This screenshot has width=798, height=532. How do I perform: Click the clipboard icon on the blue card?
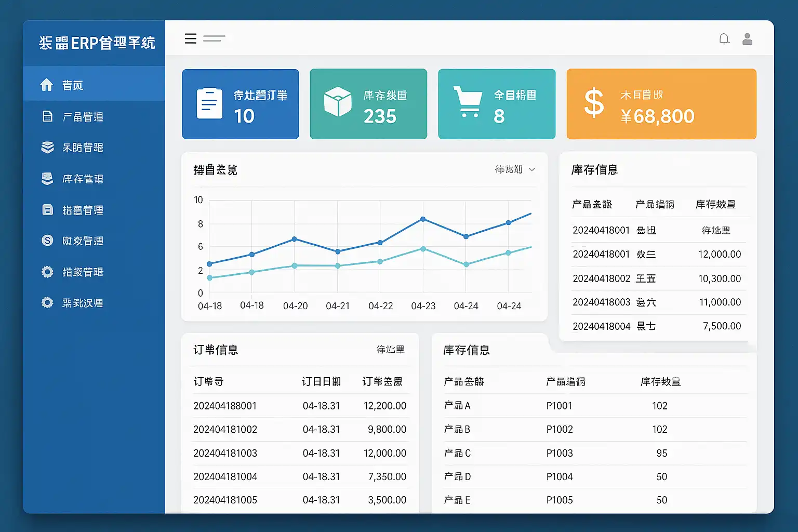209,104
